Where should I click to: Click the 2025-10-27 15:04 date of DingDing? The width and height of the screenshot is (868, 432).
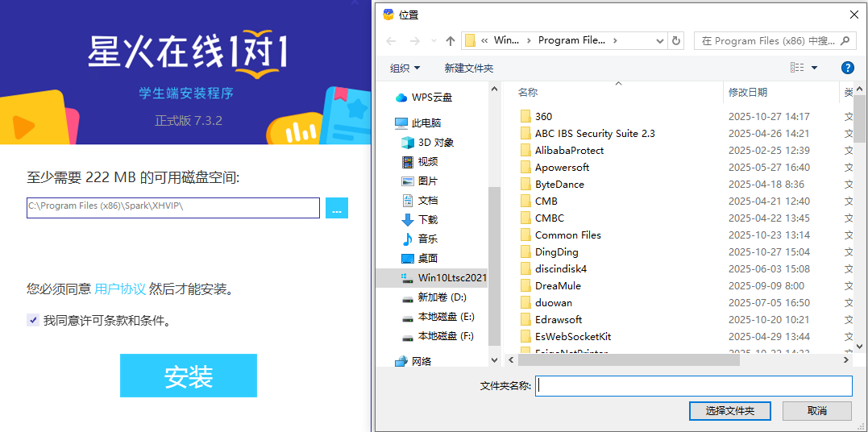(x=769, y=252)
